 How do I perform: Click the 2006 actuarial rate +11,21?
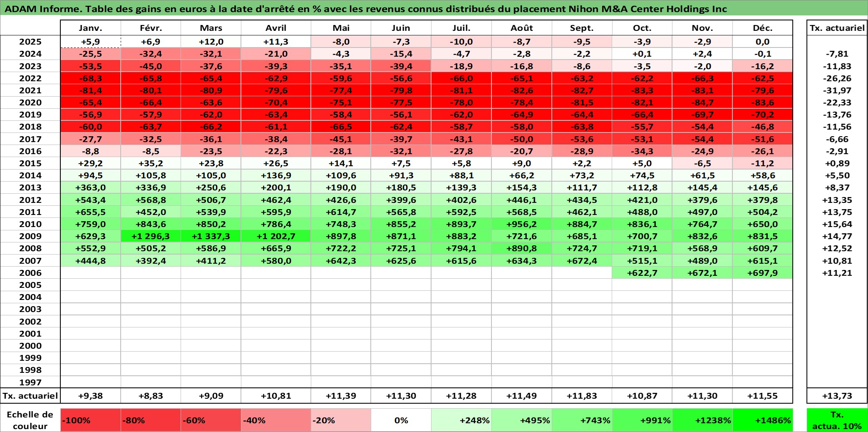click(837, 273)
